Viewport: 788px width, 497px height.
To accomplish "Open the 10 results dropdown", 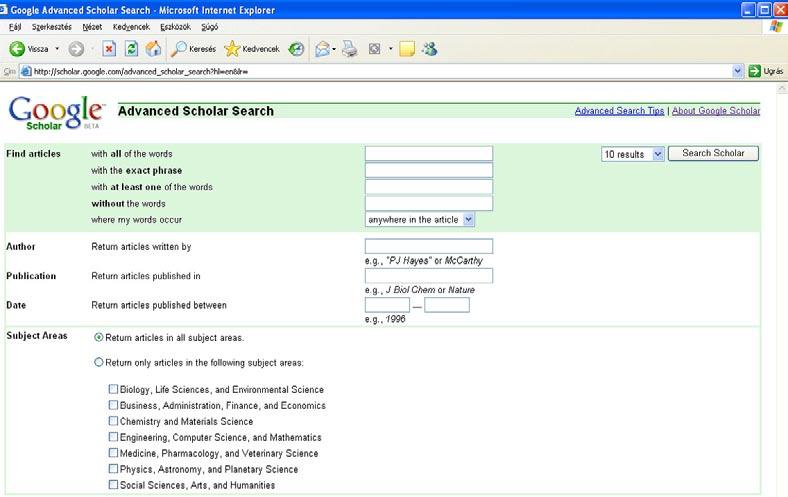I will 633,154.
